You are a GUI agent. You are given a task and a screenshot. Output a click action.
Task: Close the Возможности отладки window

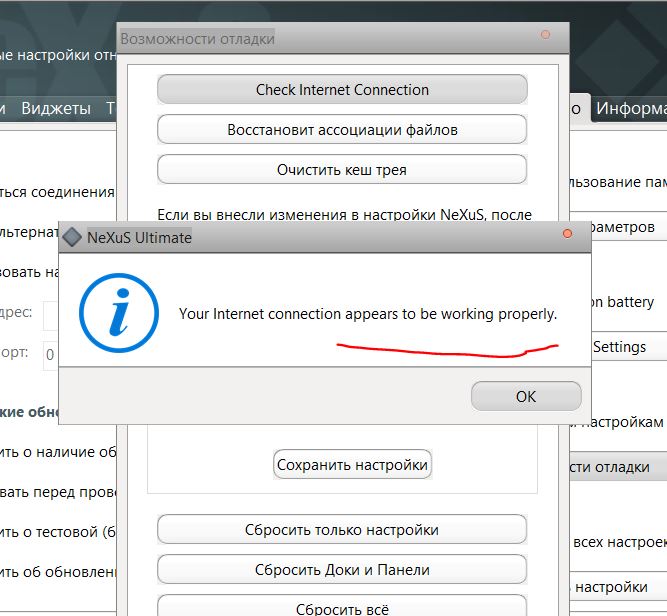pyautogui.click(x=545, y=35)
